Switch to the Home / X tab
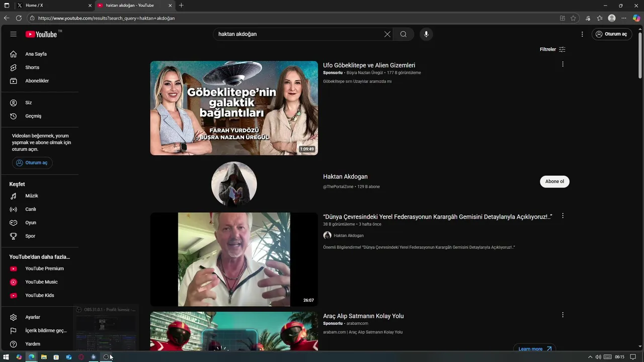Viewport: 644px width, 362px height. click(55, 6)
